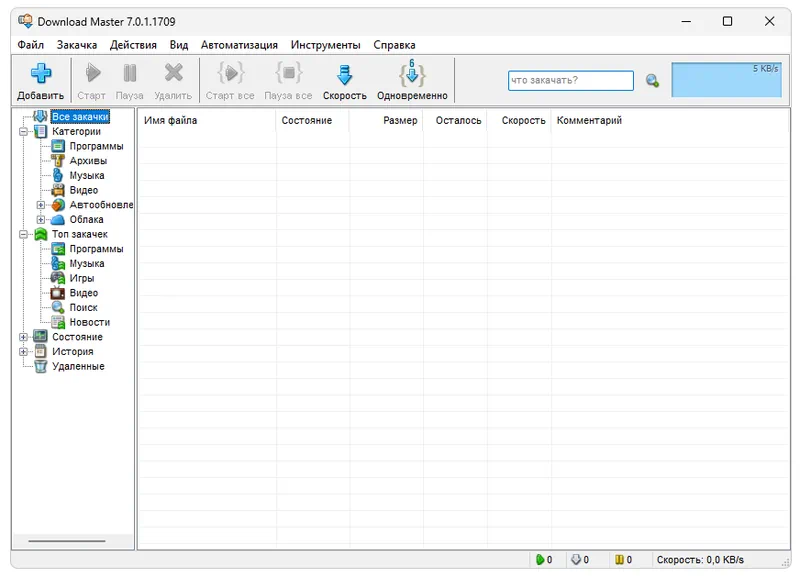This screenshot has width=800, height=577.
Task: Open the Справка menu
Action: (x=394, y=45)
